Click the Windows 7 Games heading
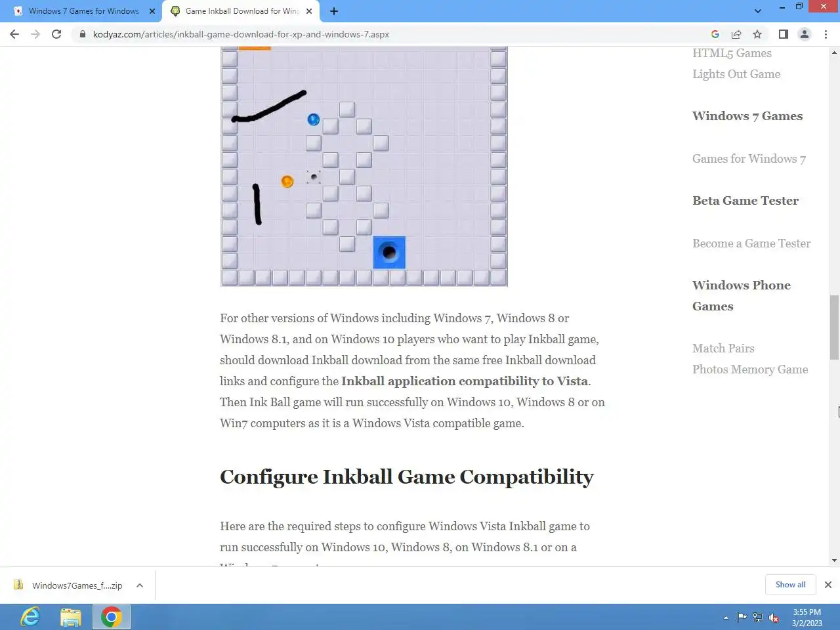 (747, 116)
